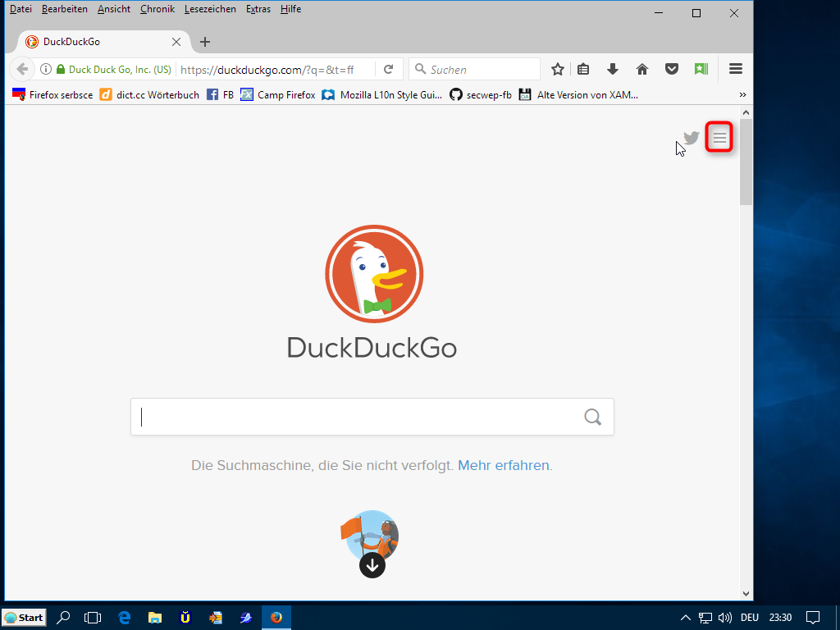Image resolution: width=840 pixels, height=630 pixels.
Task: Open downloads arrow in toolbar
Action: point(613,69)
